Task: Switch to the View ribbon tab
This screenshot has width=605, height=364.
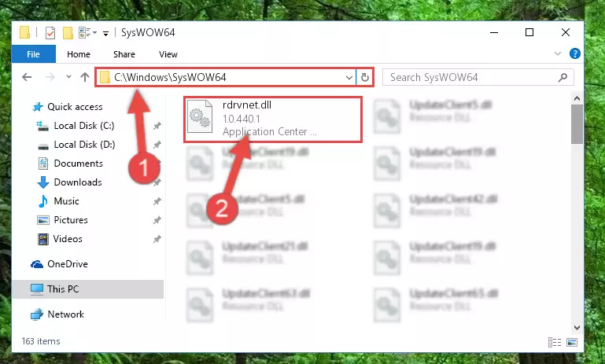Action: (168, 54)
